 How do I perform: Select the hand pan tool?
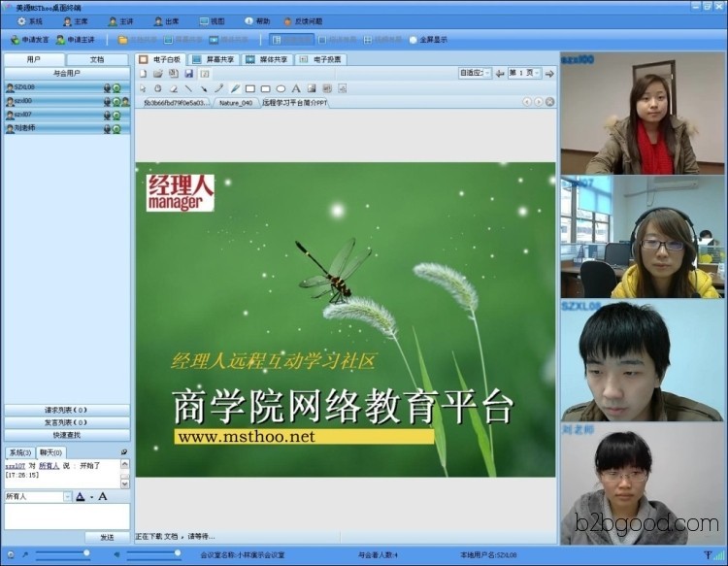(158, 88)
